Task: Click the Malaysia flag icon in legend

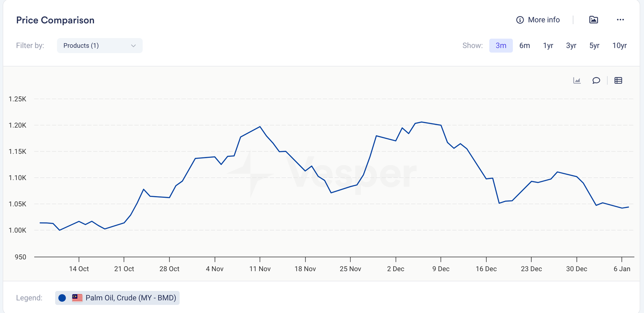Action: point(77,298)
